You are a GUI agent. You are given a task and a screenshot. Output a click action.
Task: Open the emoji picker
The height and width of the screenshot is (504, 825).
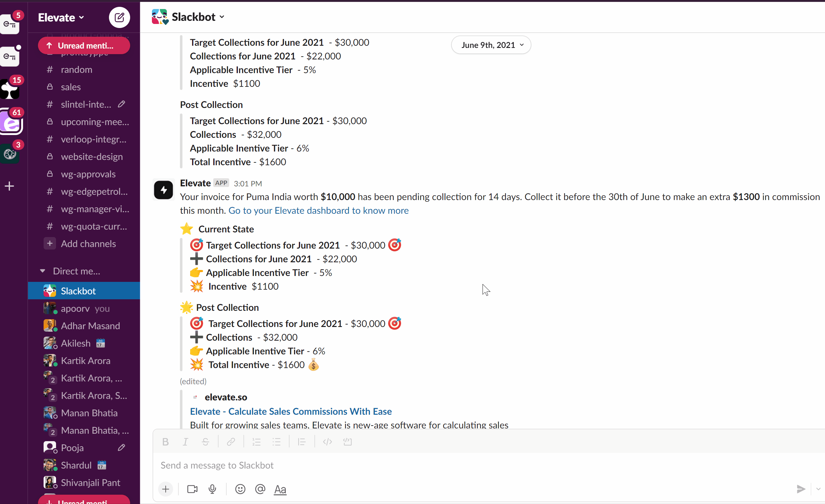(x=240, y=489)
